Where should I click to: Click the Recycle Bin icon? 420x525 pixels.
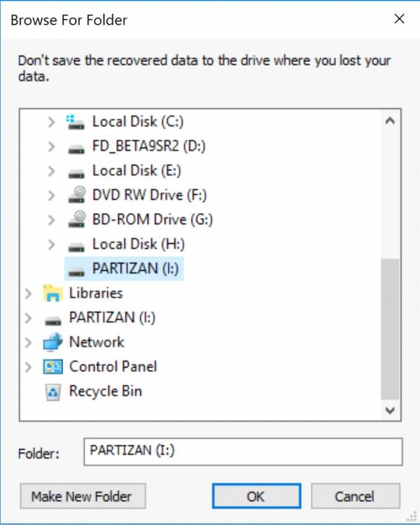coord(52,391)
